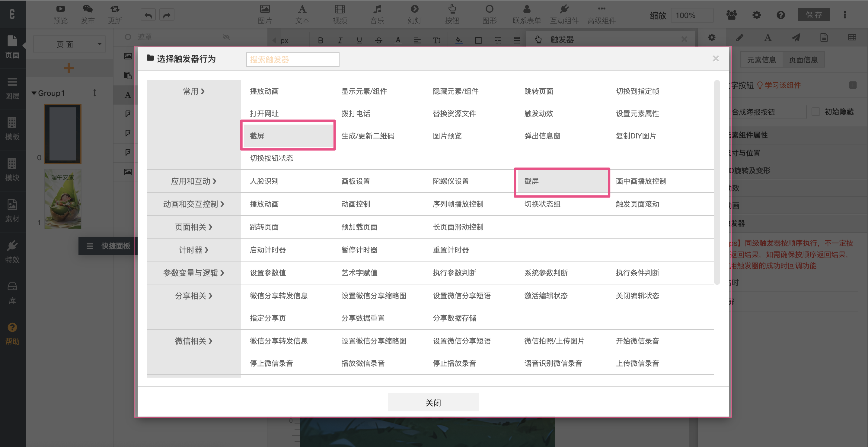Switch to the 页面信息 tab

[x=803, y=60]
